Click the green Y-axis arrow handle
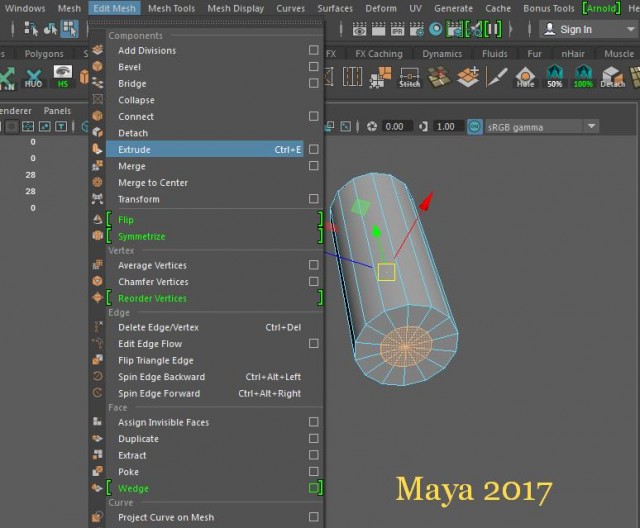Screen dimensions: 640x528 [376, 232]
